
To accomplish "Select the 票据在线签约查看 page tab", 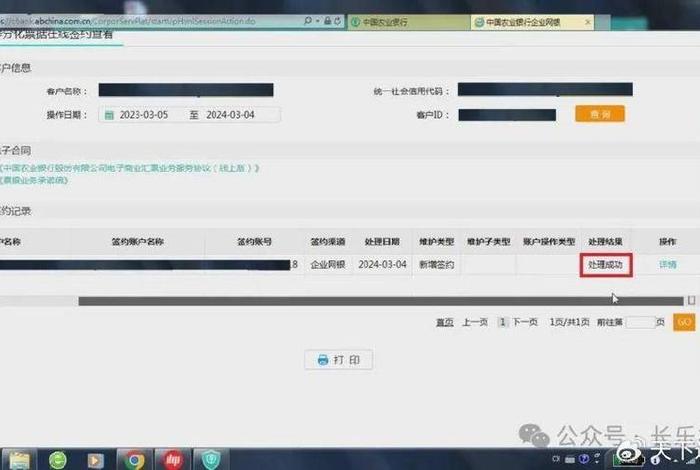I will point(56,35).
